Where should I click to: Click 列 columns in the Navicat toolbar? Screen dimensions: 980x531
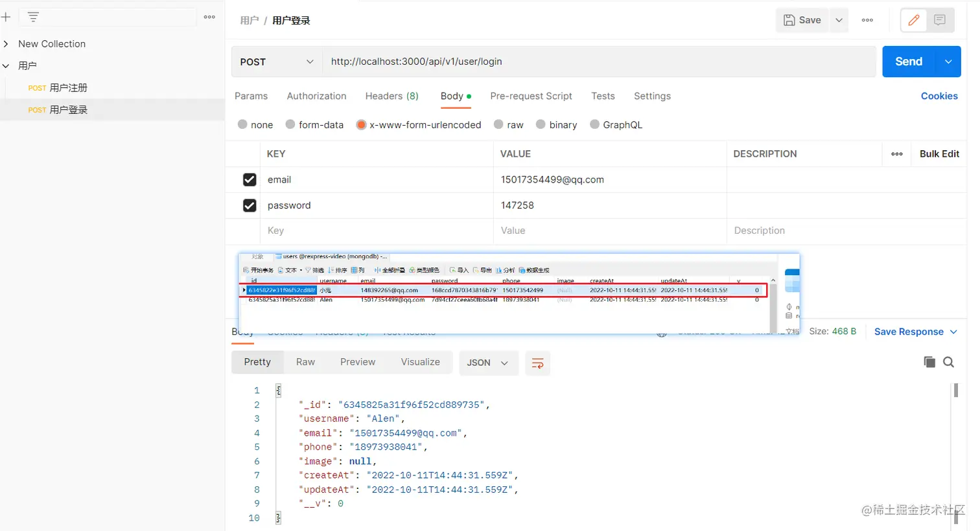(x=358, y=270)
